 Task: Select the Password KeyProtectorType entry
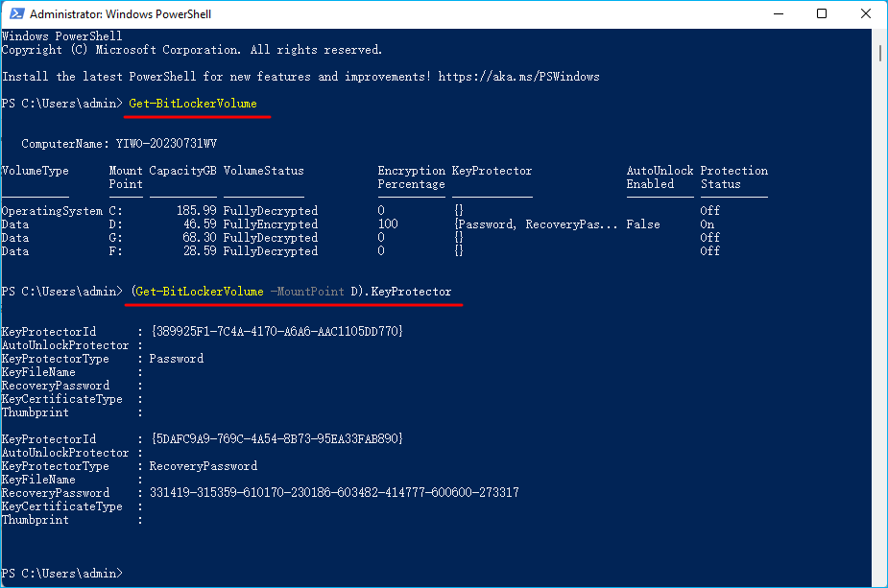175,358
